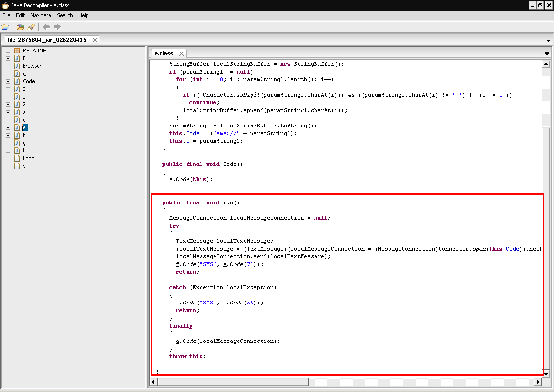This screenshot has width=554, height=392.
Task: Expand the C class node
Action: point(8,74)
